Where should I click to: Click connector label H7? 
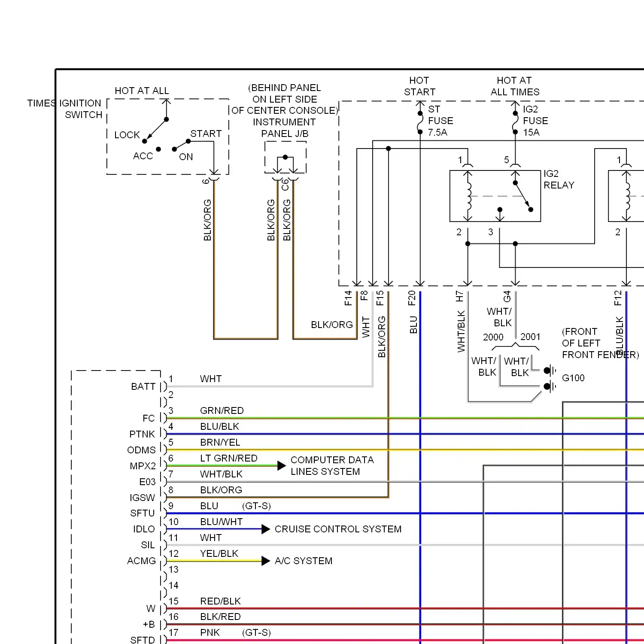[459, 296]
